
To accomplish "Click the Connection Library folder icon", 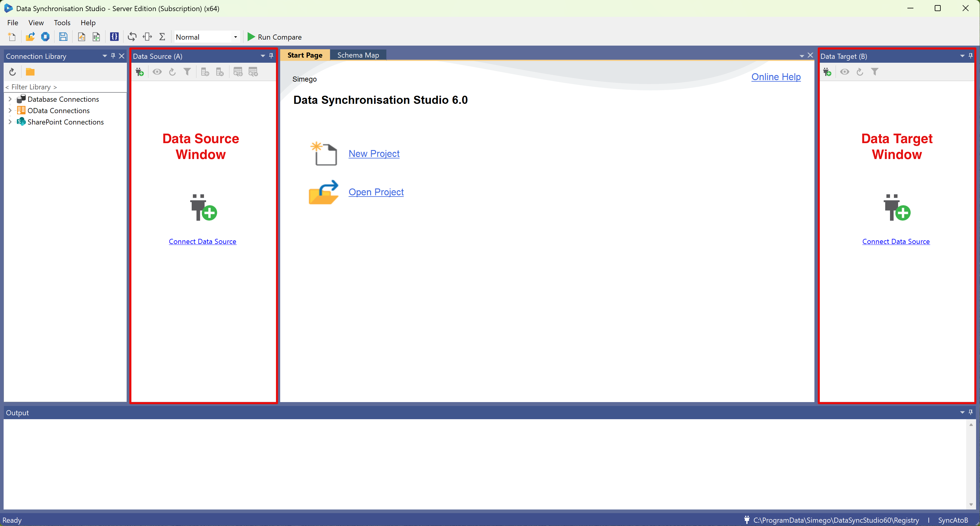I will pyautogui.click(x=30, y=72).
